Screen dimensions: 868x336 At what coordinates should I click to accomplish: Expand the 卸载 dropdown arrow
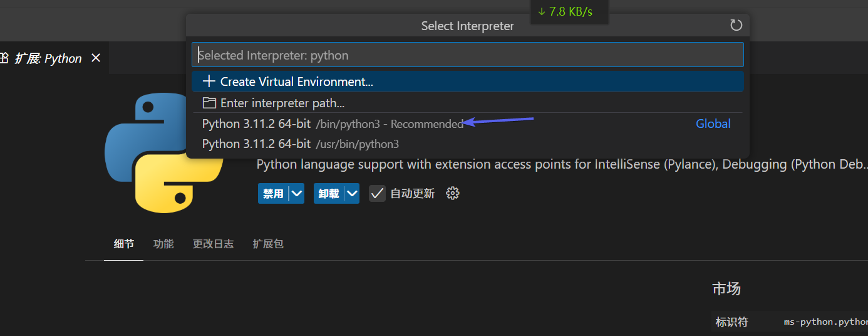tap(353, 193)
